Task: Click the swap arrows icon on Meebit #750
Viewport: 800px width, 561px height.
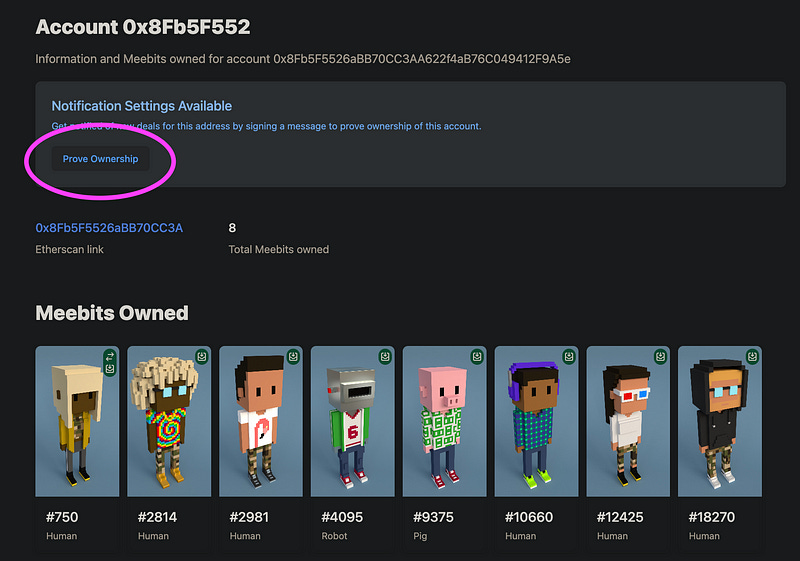Action: 110,357
